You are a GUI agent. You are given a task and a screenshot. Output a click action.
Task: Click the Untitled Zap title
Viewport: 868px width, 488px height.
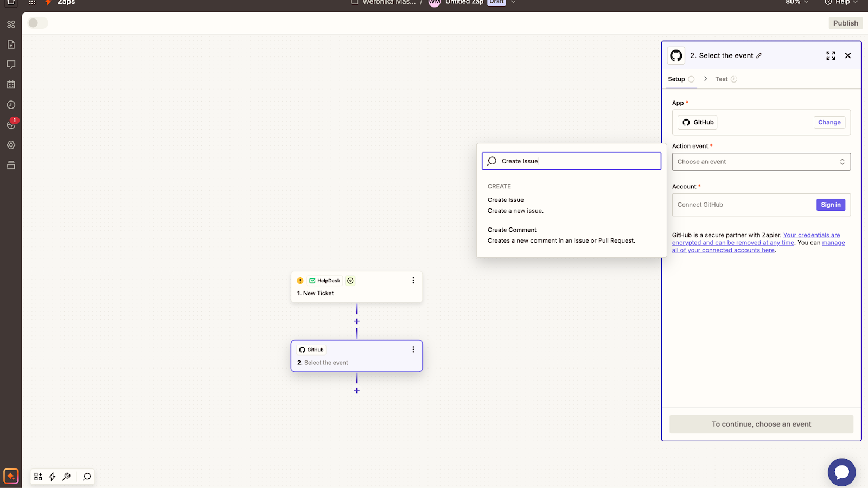pyautogui.click(x=464, y=2)
